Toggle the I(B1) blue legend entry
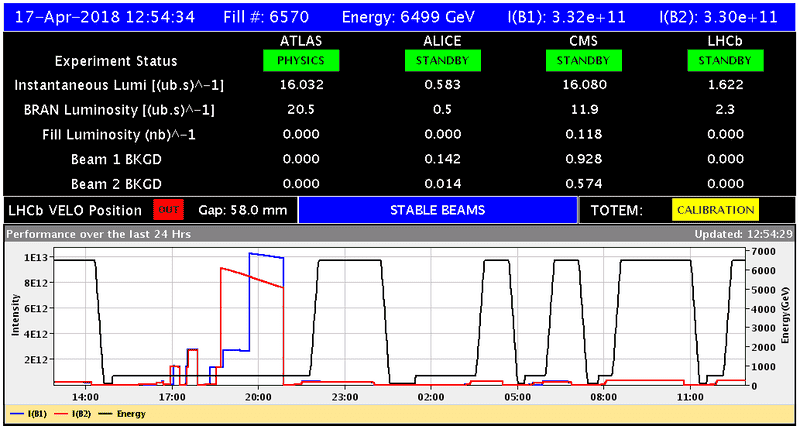 pyautogui.click(x=27, y=412)
